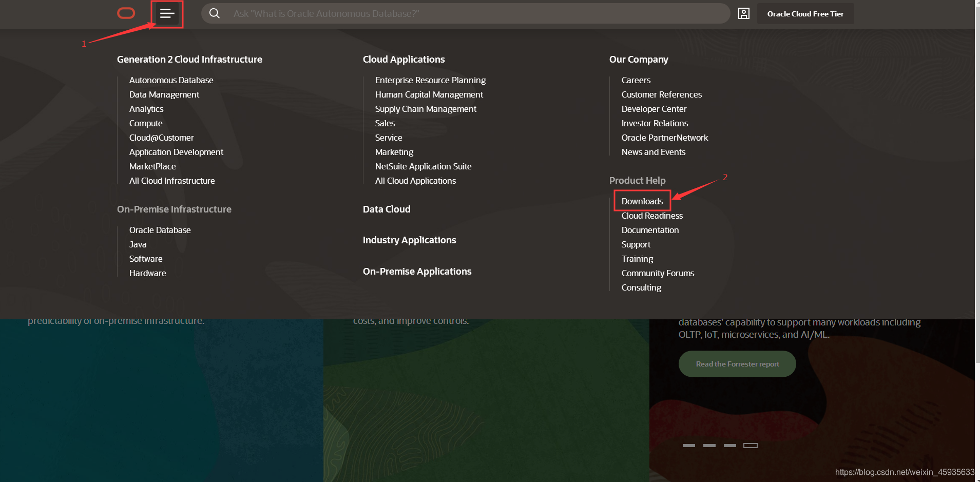980x482 pixels.
Task: Open Customer References link
Action: point(661,94)
